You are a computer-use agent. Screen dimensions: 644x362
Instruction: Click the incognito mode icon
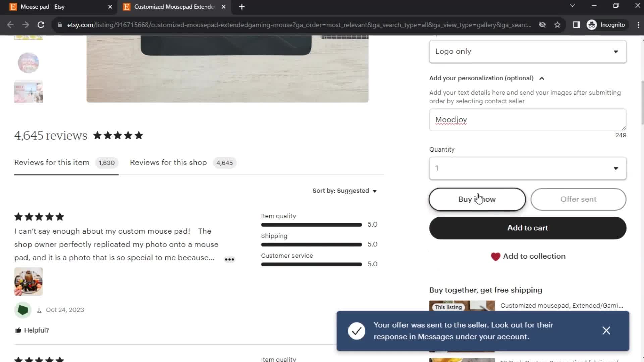click(x=593, y=25)
